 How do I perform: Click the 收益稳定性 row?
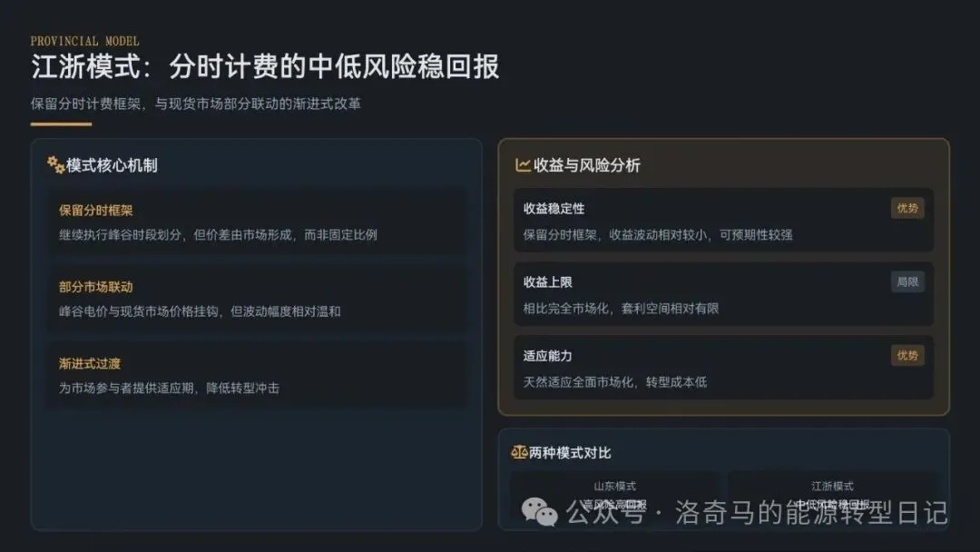click(723, 220)
